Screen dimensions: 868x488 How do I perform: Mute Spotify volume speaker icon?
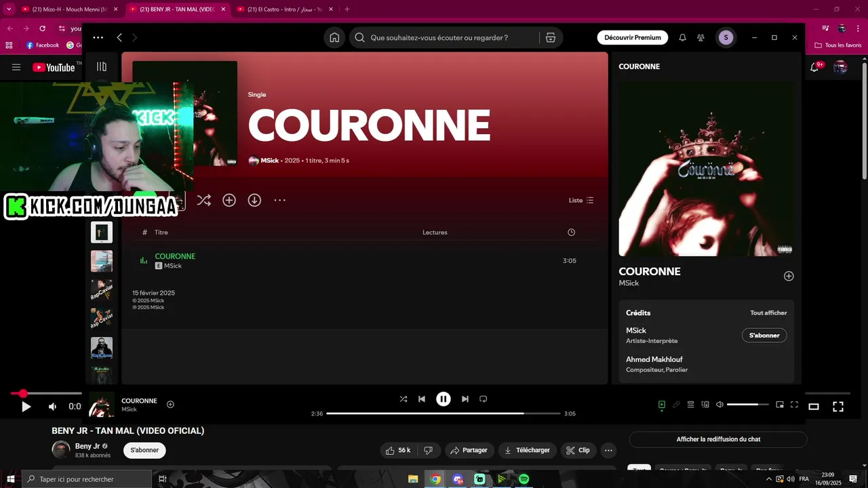point(719,405)
